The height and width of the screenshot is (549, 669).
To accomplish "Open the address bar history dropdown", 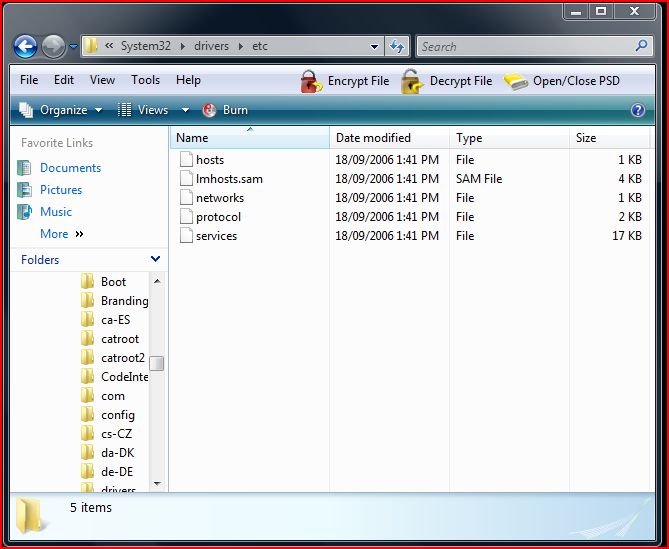I will click(374, 46).
